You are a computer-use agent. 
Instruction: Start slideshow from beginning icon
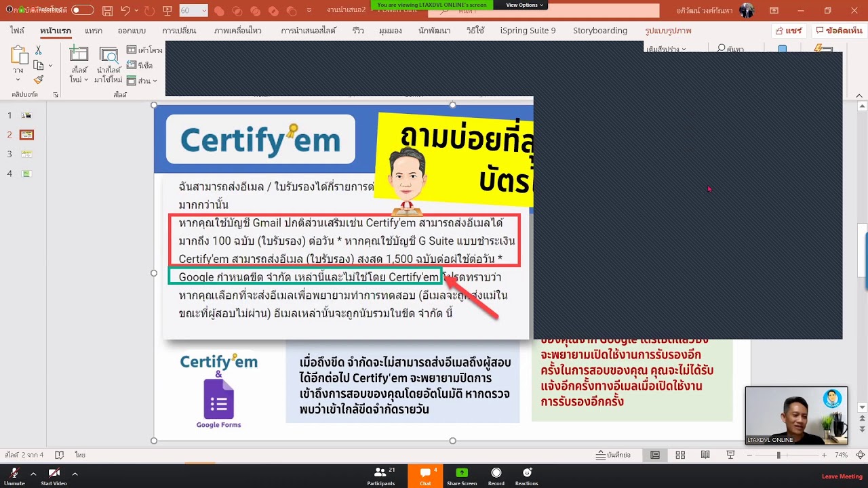click(167, 11)
